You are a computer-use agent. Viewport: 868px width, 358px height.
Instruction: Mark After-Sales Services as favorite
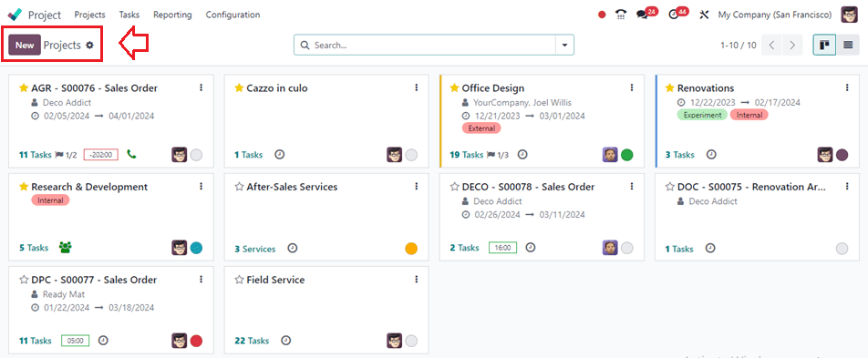(239, 187)
